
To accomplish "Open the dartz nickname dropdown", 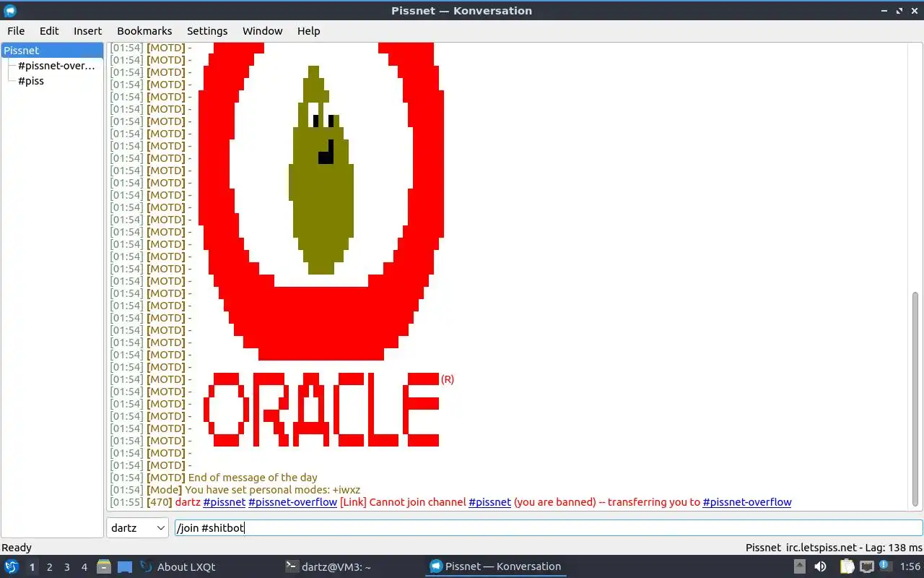I will 138,528.
